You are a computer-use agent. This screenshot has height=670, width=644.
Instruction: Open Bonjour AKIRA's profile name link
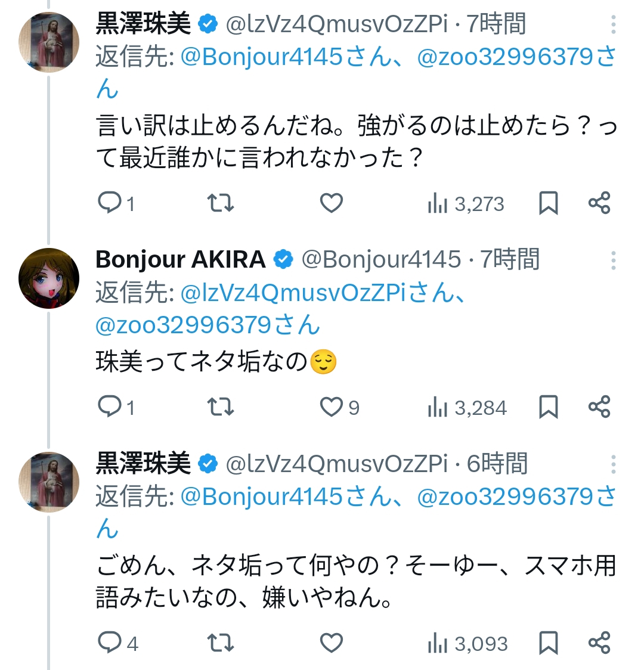point(180,260)
